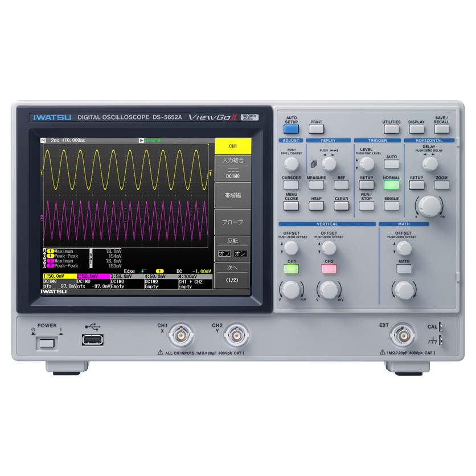Toggle the RUN / STOP button
Screen dimensions: 476x476
point(367,206)
